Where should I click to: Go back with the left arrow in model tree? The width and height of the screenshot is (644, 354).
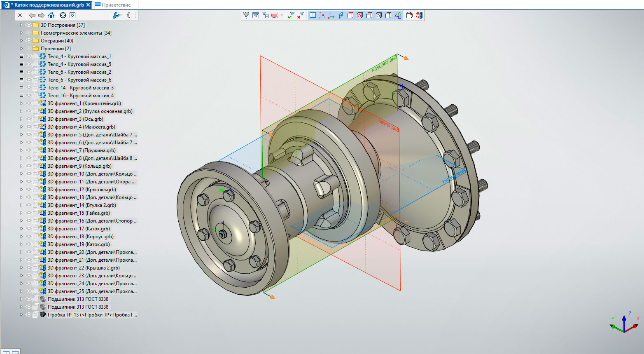(32, 15)
